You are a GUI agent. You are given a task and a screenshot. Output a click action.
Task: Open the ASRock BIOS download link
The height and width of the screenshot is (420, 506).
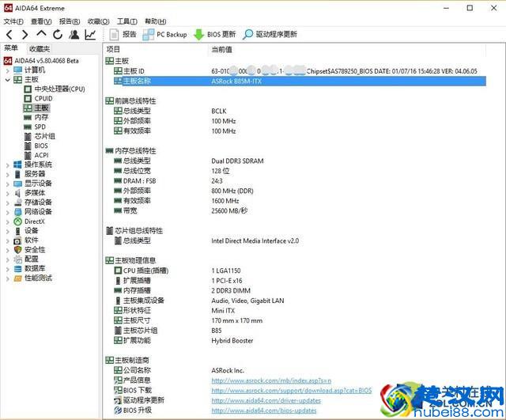click(292, 391)
